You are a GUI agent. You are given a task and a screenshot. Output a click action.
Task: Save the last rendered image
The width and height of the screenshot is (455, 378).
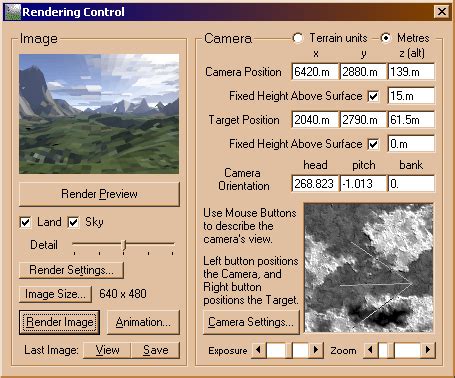tap(155, 350)
